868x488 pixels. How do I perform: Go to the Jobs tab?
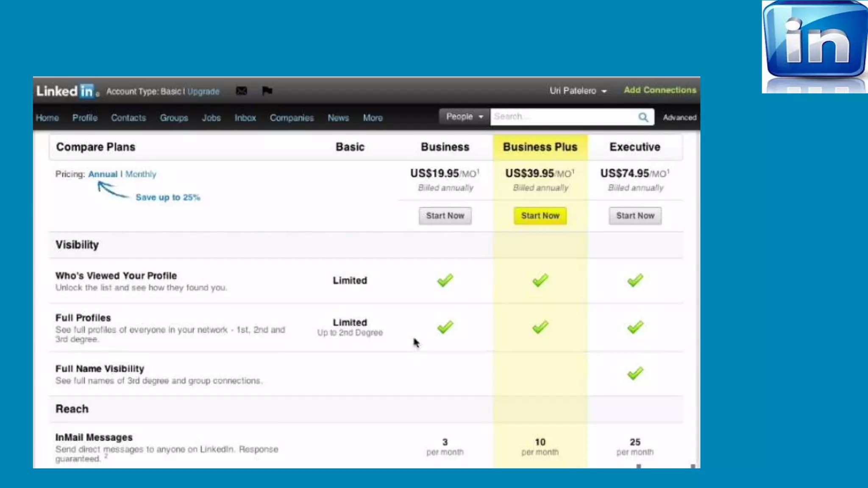pyautogui.click(x=211, y=118)
